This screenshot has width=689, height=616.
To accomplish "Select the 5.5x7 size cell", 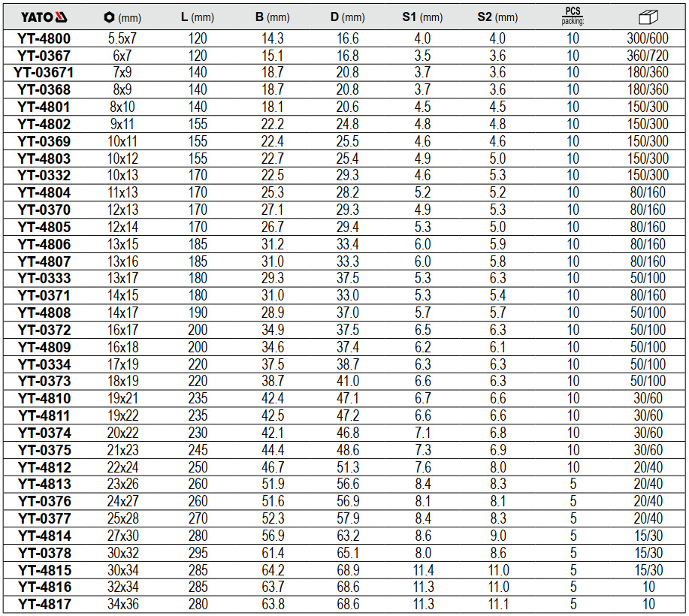I will tap(125, 38).
